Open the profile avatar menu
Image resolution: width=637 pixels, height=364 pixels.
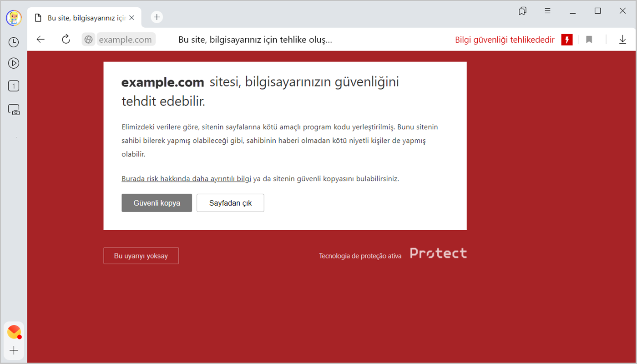tap(14, 18)
